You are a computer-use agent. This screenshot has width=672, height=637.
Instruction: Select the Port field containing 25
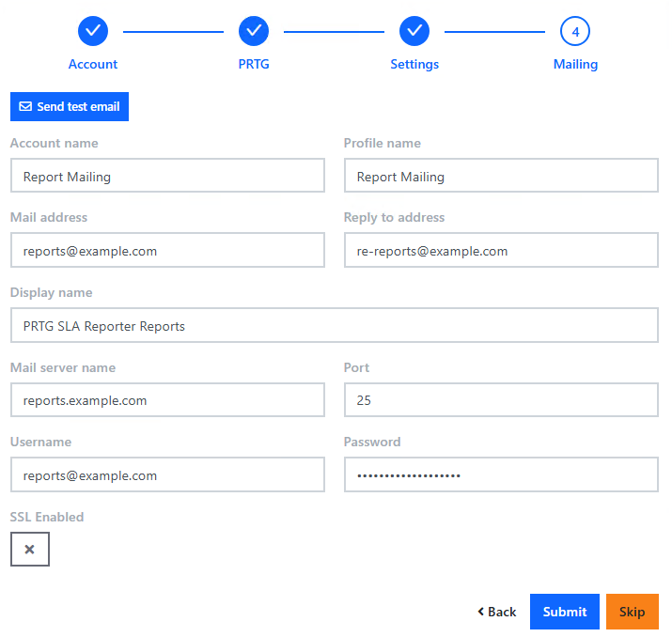tap(501, 400)
